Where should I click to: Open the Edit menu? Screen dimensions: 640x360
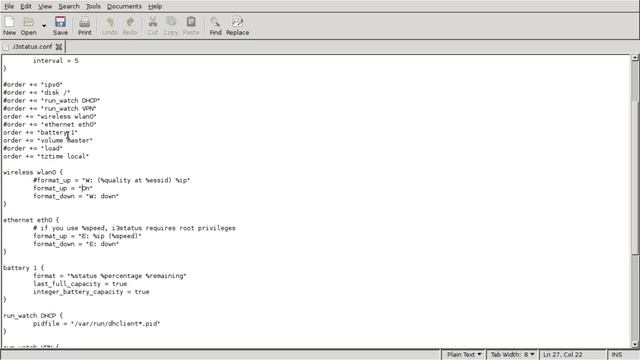coord(26,6)
